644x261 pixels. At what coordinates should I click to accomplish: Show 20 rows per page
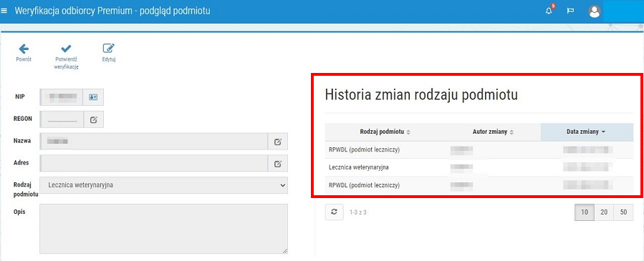pos(604,212)
